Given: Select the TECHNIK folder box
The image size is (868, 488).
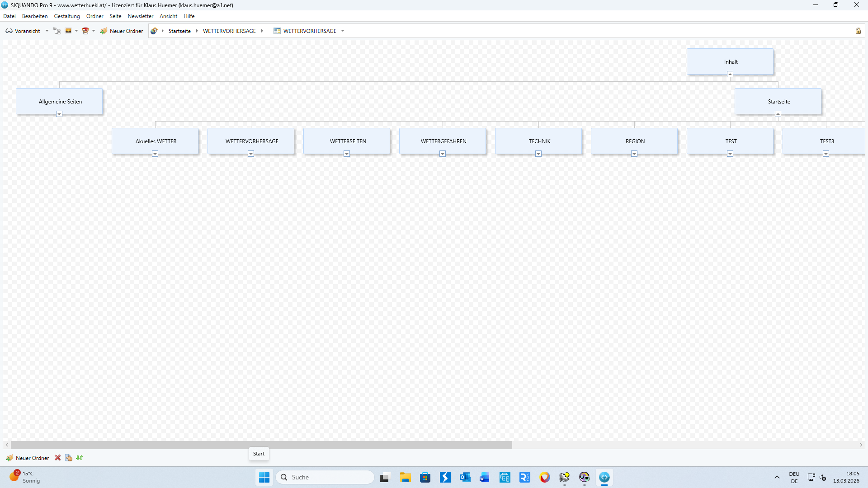Looking at the screenshot, I should click(539, 141).
